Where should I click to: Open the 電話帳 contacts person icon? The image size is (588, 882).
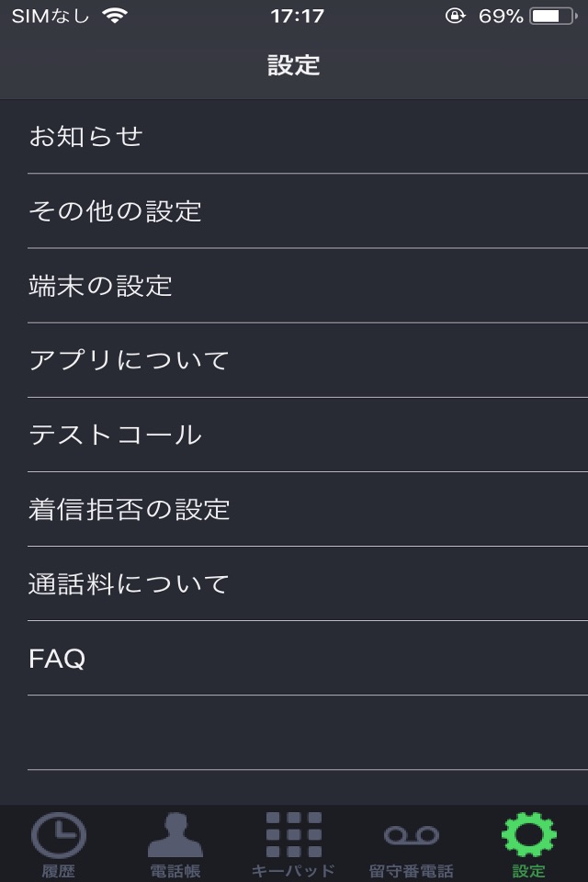pyautogui.click(x=175, y=836)
